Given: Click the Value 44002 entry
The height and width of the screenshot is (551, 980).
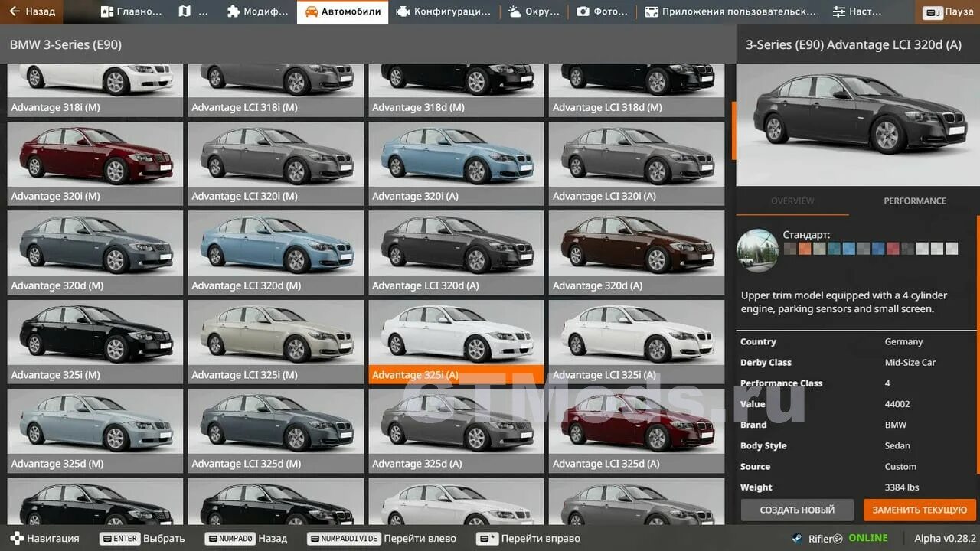Looking at the screenshot, I should tap(857, 404).
